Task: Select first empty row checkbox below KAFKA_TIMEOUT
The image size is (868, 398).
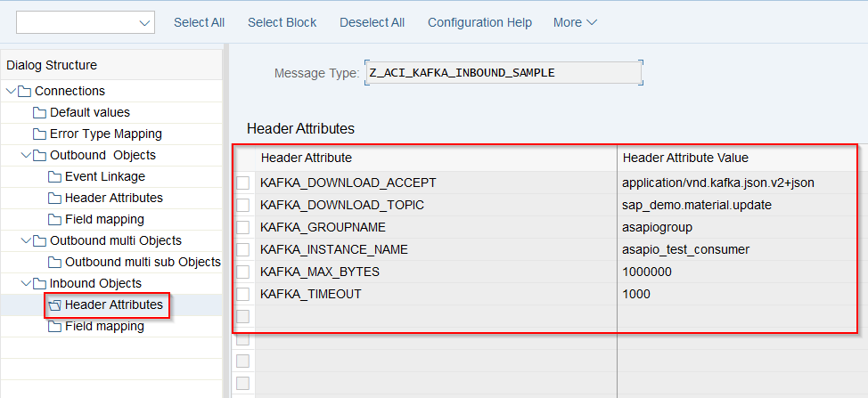Action: (243, 317)
